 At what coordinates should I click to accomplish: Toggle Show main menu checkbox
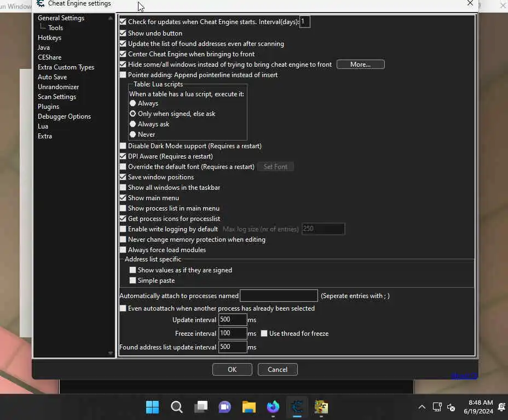[x=123, y=197]
